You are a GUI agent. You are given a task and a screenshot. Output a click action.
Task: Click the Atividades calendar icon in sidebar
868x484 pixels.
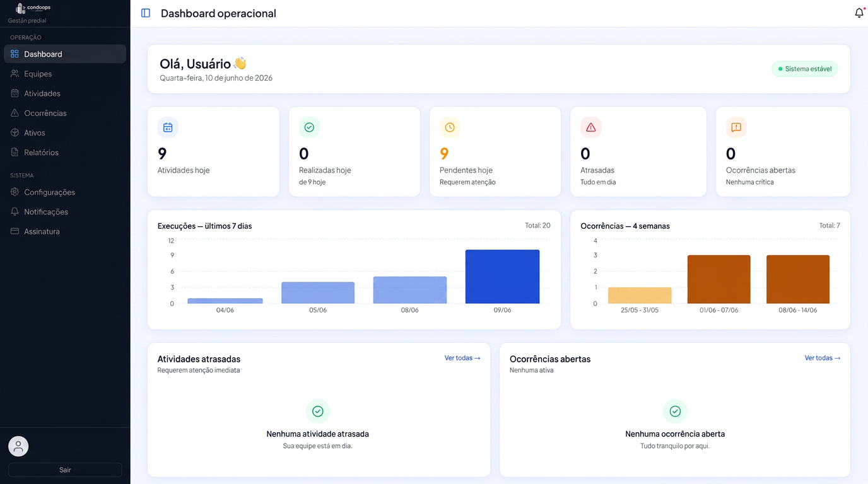click(x=15, y=93)
